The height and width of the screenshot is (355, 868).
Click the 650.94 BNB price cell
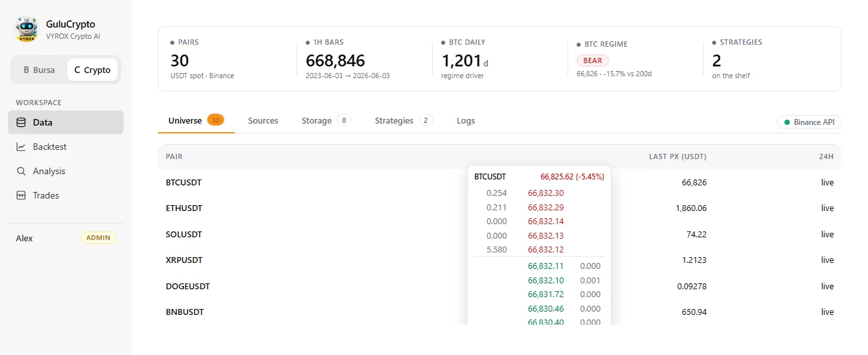click(x=694, y=312)
